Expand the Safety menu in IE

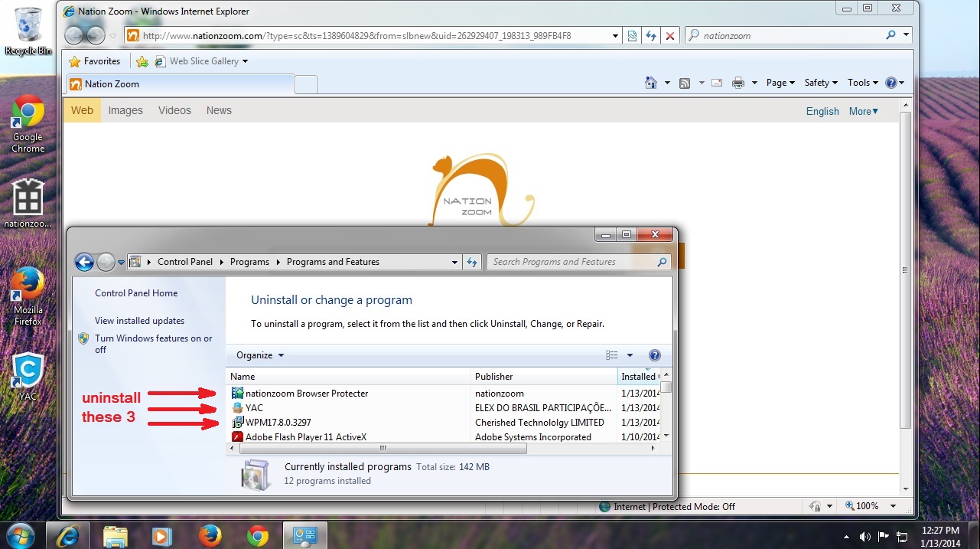[821, 83]
